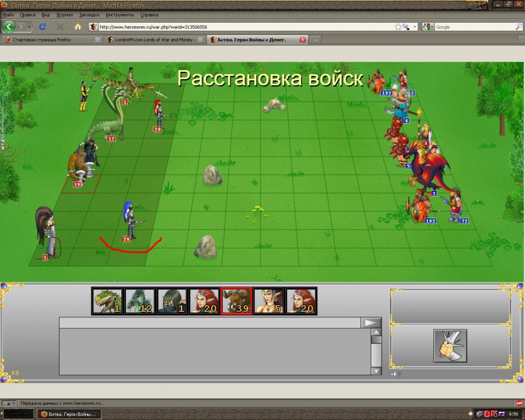Select the blue-haired archer unit labeled 20
This screenshot has width=525, height=420.
[x=131, y=221]
